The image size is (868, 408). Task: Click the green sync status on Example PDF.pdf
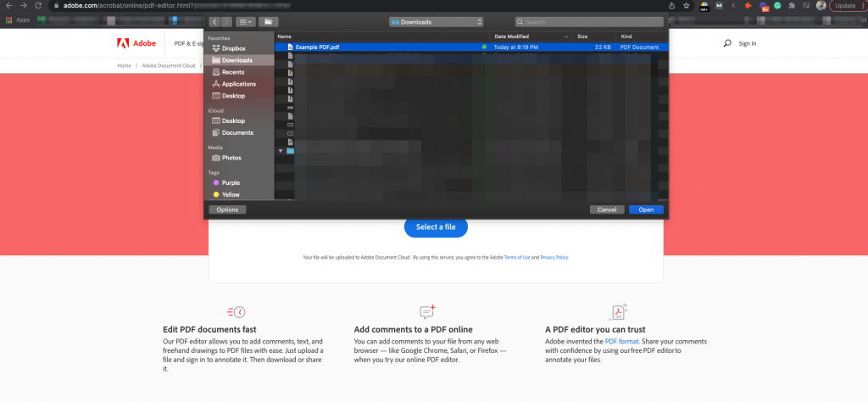point(484,47)
